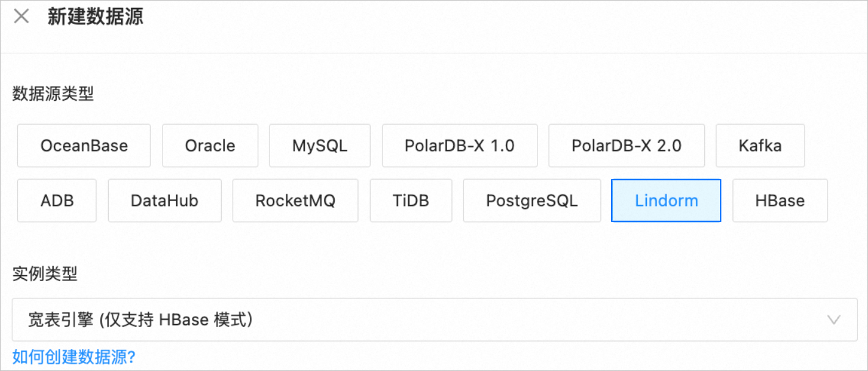Click the 数据源类型 section label
868x371 pixels.
click(53, 94)
